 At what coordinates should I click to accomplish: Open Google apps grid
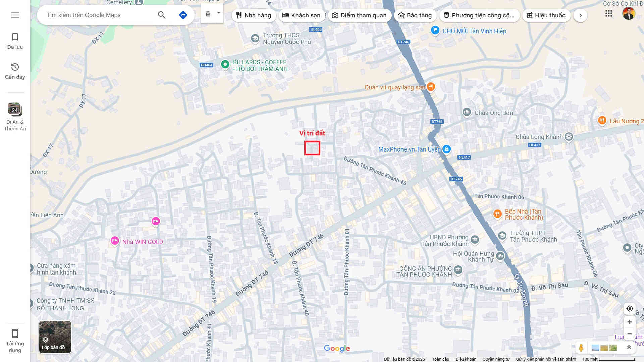[x=609, y=14]
